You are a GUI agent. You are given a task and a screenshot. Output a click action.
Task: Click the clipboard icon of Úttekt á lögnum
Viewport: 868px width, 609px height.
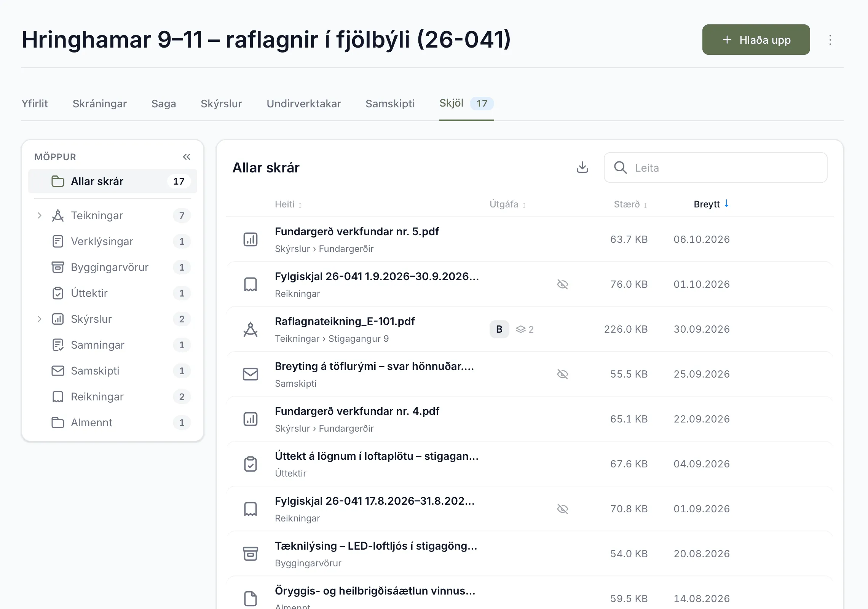click(251, 464)
